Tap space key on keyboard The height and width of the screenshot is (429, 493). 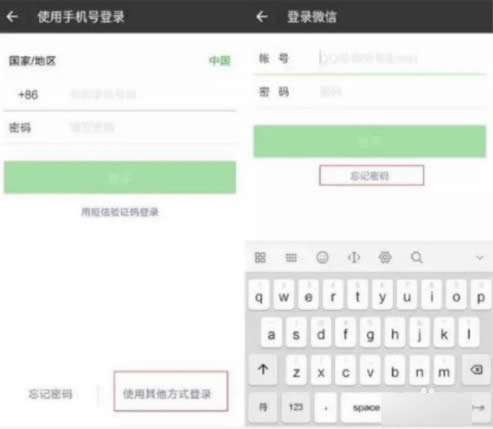pyautogui.click(x=366, y=407)
